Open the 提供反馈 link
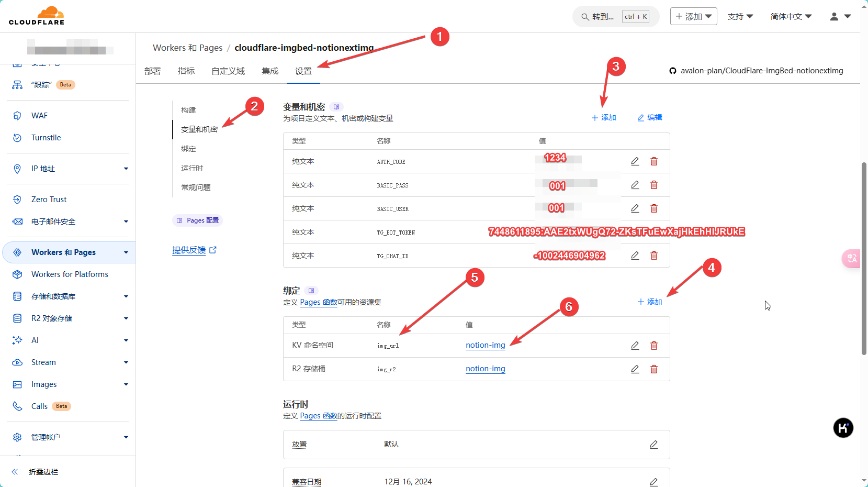This screenshot has height=487, width=868. 194,250
